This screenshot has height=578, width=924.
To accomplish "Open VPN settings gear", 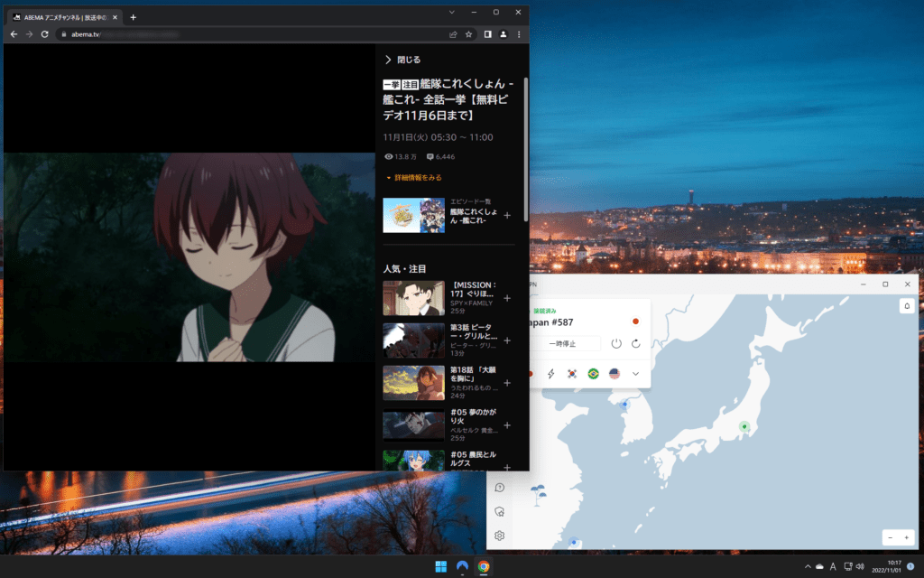I will tap(500, 536).
